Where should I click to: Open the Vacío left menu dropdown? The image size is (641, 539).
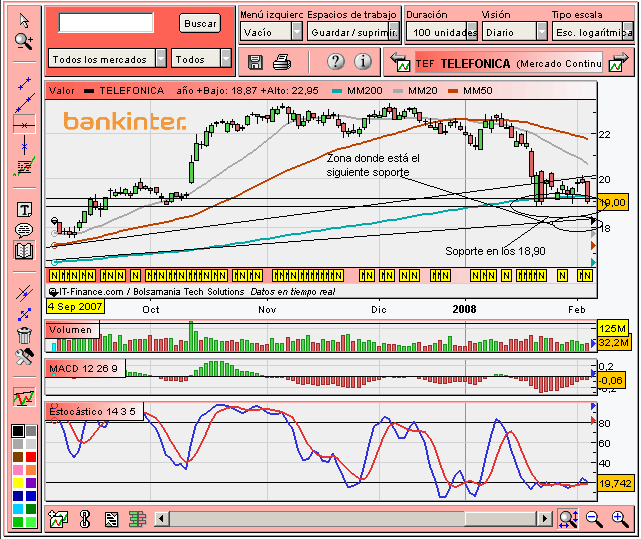pos(271,31)
